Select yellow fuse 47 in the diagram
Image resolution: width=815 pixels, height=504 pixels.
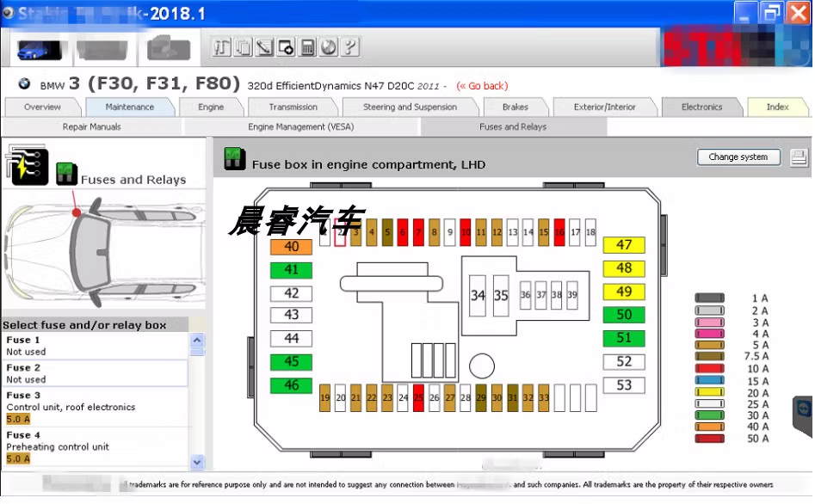click(624, 245)
